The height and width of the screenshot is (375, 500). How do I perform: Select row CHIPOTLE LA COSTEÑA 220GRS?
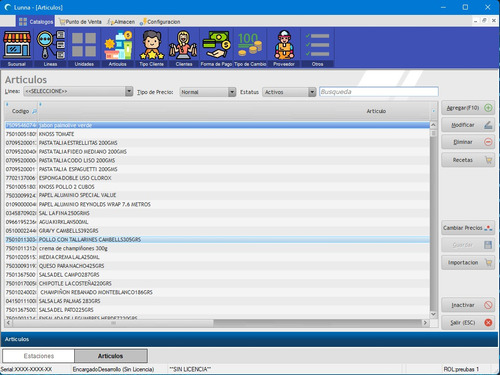pos(217,284)
